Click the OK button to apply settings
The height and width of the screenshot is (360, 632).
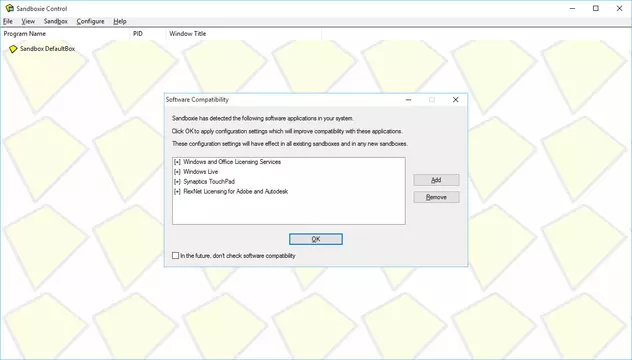[316, 239]
